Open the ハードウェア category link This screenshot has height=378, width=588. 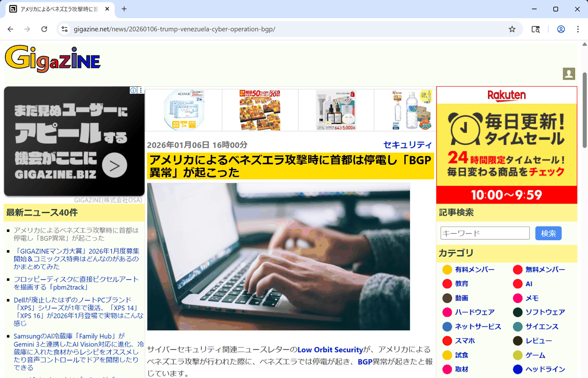475,312
